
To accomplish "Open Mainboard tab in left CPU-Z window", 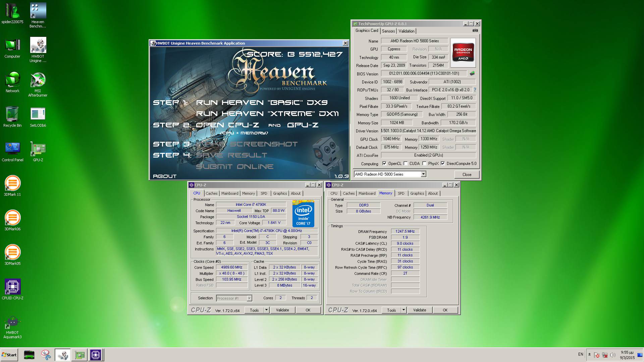I will [x=230, y=193].
